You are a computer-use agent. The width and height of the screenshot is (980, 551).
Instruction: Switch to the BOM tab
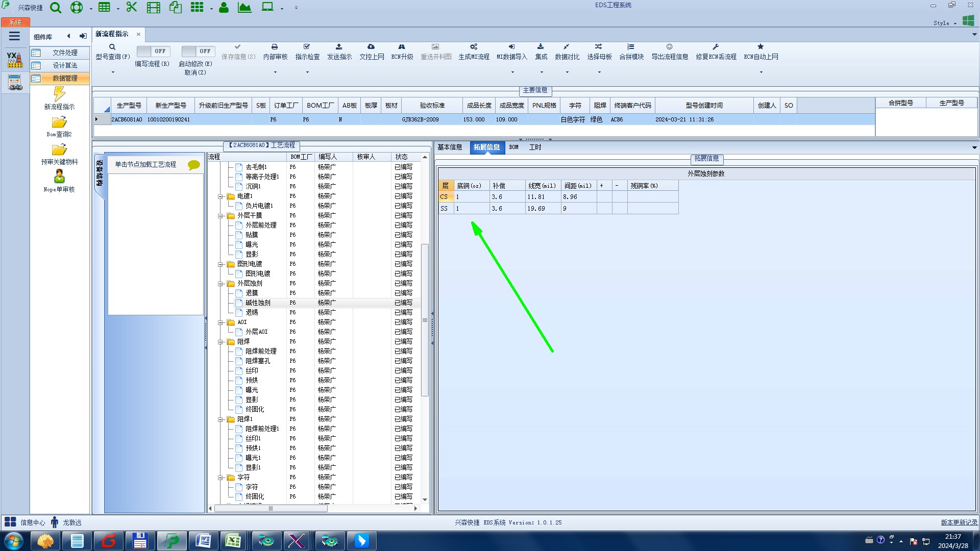(x=513, y=147)
